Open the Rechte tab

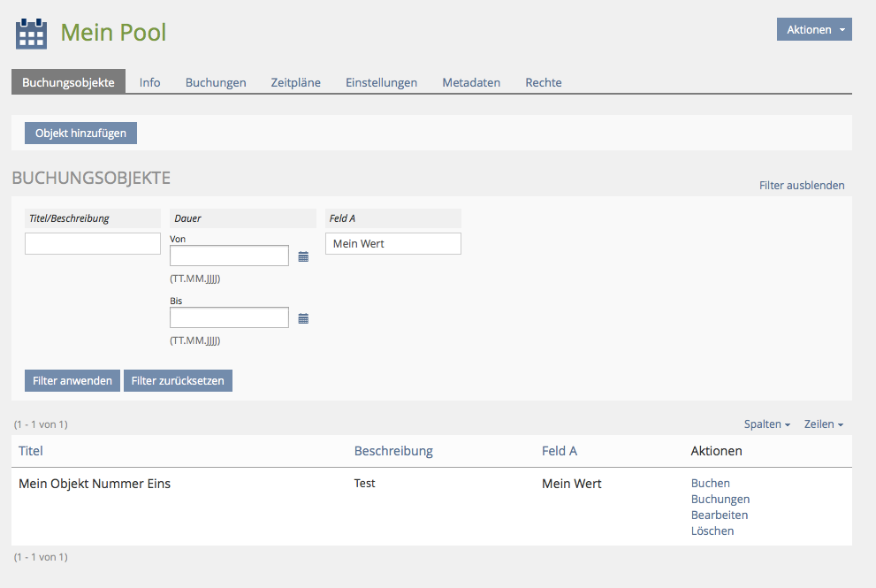point(543,82)
